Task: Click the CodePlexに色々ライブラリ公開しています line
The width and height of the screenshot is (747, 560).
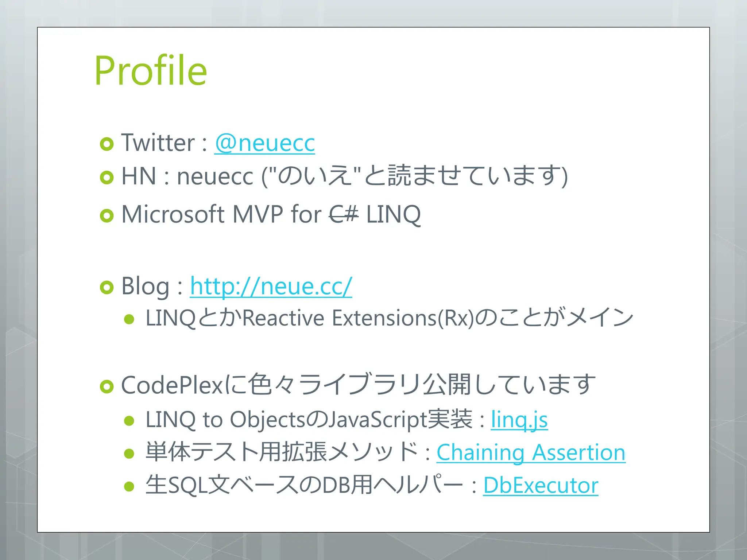Action: point(358,385)
